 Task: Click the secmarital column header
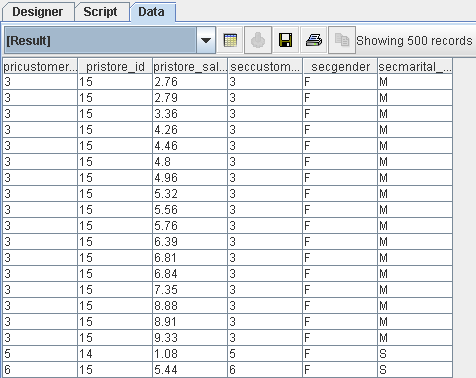click(415, 66)
